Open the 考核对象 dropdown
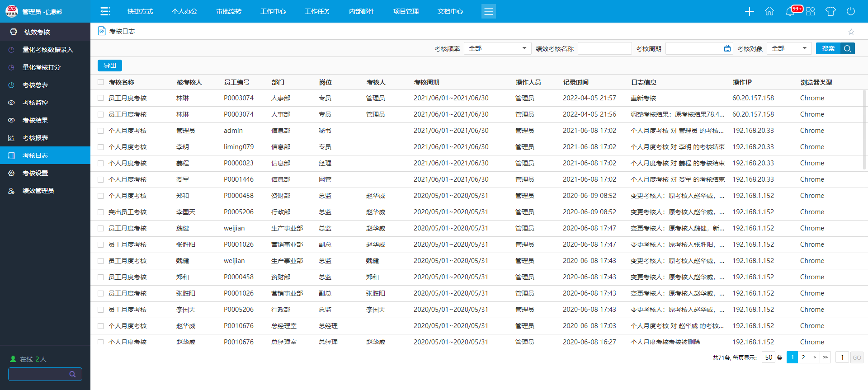Viewport: 868px width, 390px height. click(789, 48)
